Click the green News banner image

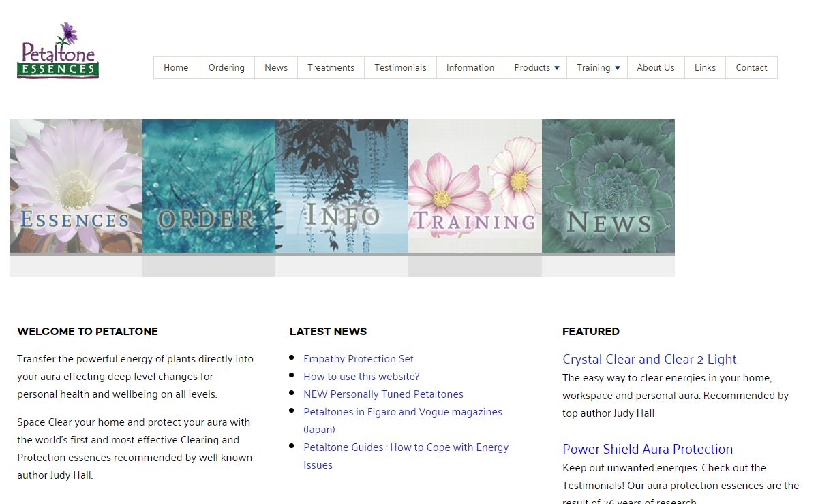coord(608,186)
